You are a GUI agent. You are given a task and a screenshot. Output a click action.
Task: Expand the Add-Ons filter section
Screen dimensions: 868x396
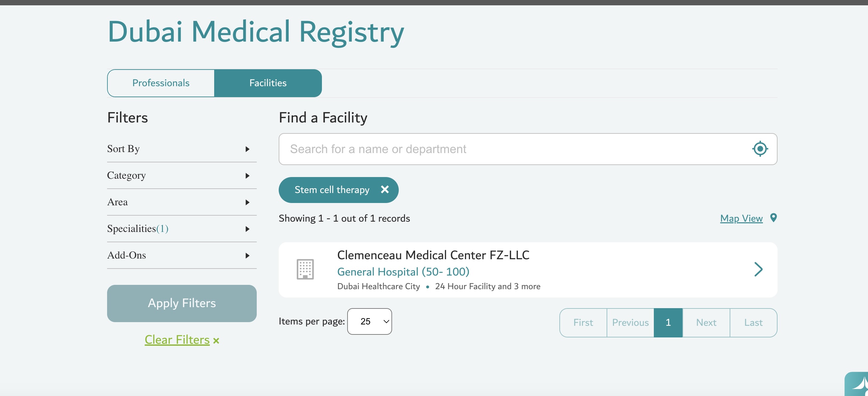coord(182,255)
